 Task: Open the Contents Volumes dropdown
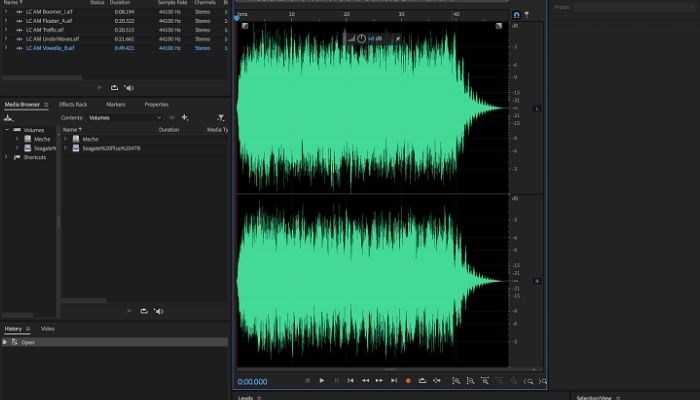[x=125, y=118]
